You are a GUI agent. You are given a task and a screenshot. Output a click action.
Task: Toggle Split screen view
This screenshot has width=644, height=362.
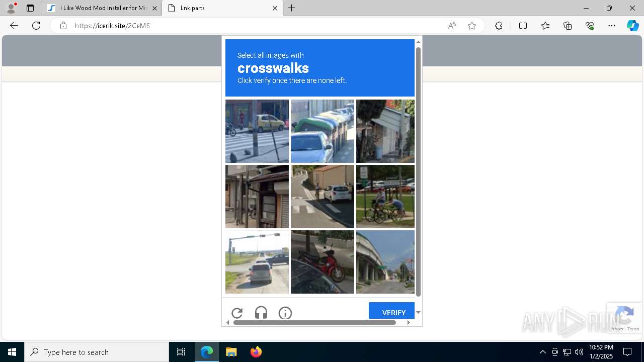tap(523, 26)
